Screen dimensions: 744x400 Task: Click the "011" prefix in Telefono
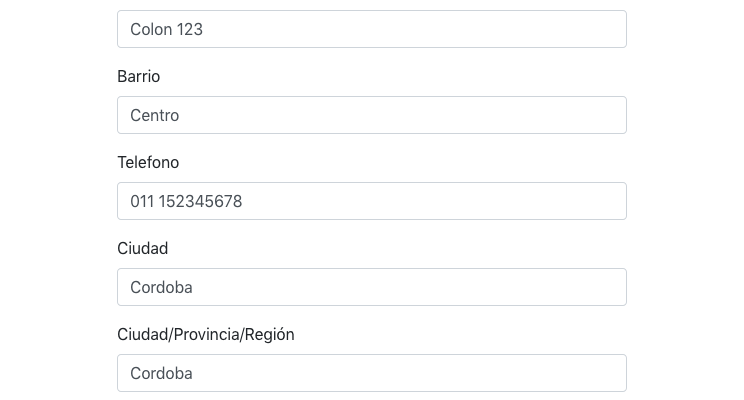(142, 202)
